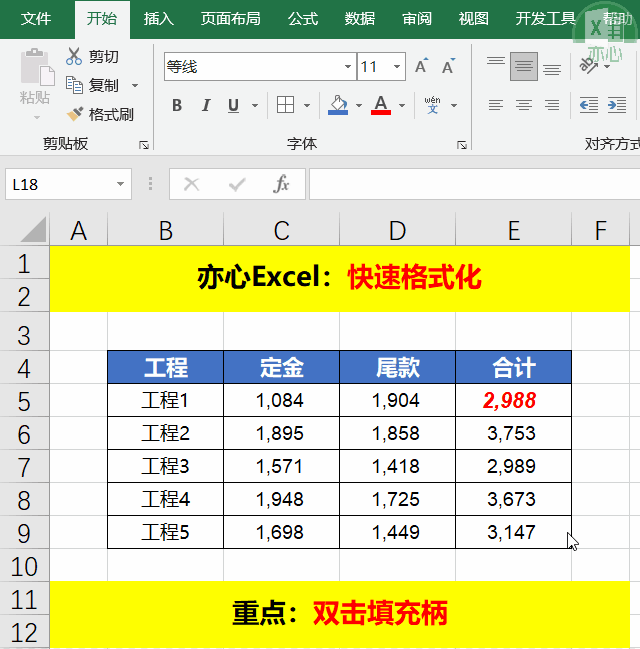
Task: Select cell with value 1,725
Action: [x=397, y=499]
